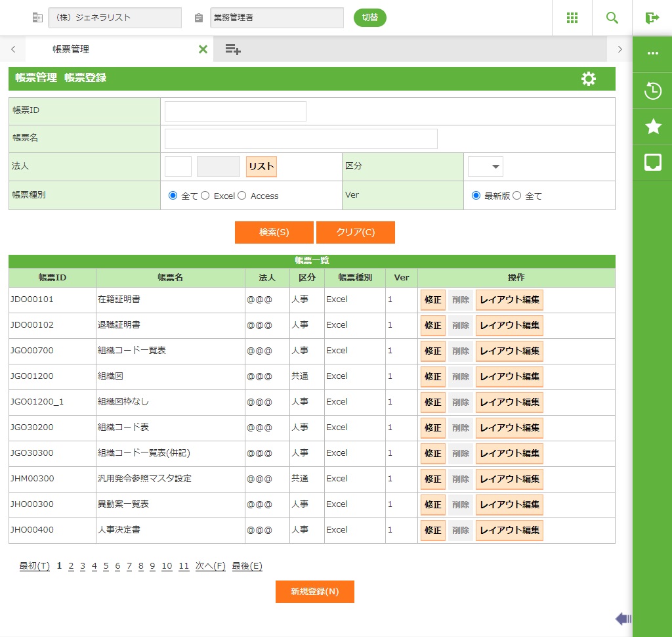Close the 帳票管理 tab
This screenshot has height=637, width=672.
click(x=203, y=49)
